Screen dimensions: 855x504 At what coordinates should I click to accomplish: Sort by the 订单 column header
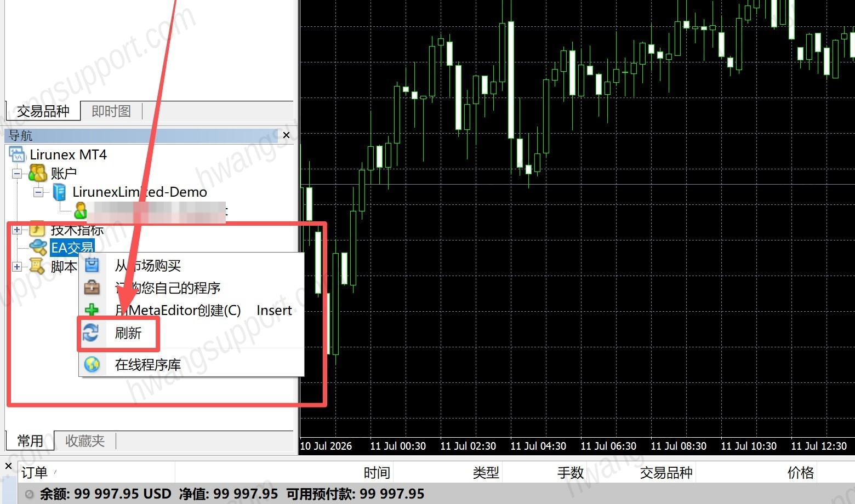tap(96, 472)
